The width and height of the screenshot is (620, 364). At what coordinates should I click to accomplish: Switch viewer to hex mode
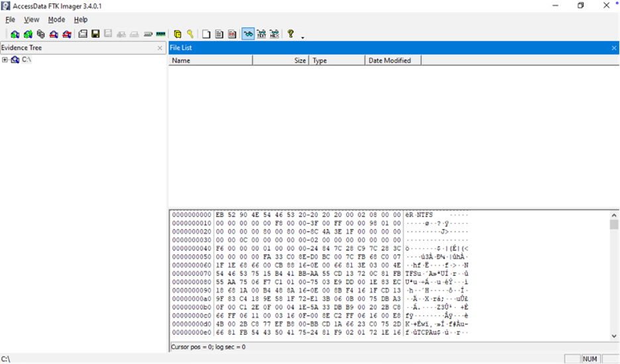[274, 34]
